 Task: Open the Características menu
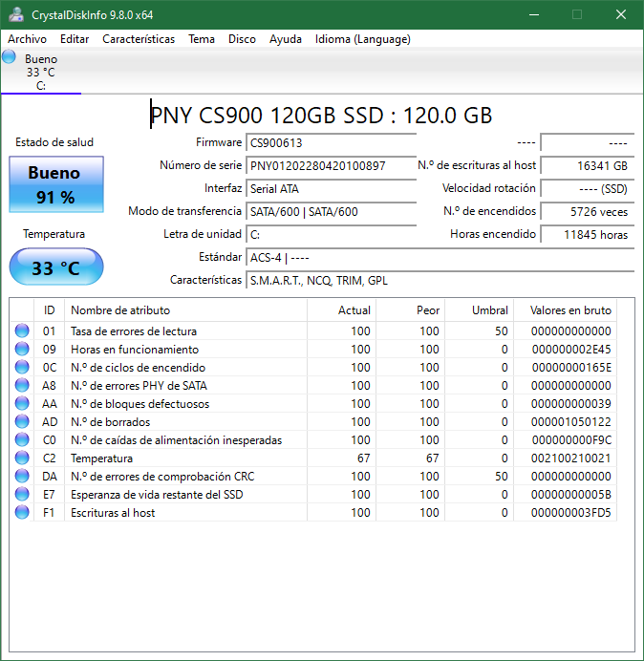coord(139,39)
